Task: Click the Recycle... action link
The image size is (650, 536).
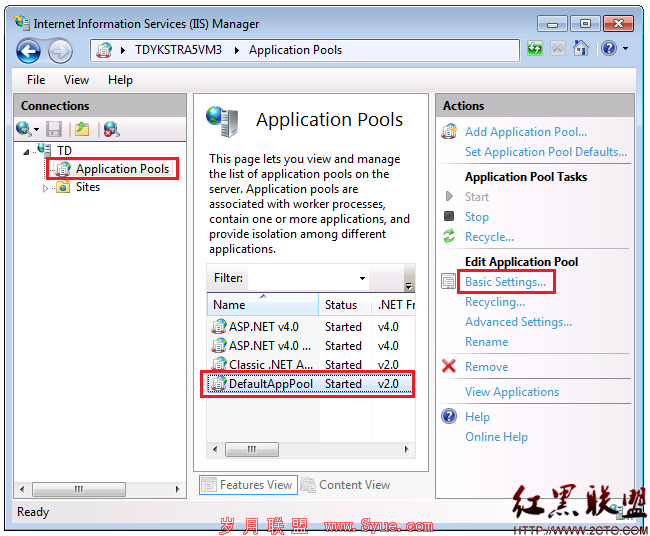Action: coord(489,237)
